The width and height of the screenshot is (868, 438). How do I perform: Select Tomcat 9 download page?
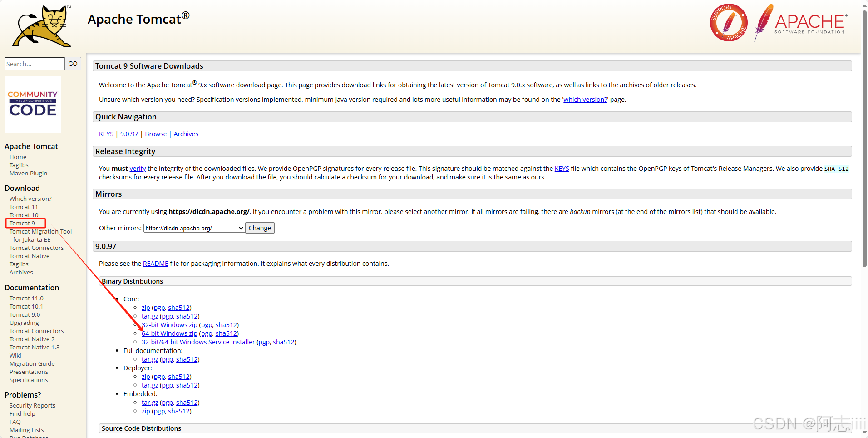(22, 224)
